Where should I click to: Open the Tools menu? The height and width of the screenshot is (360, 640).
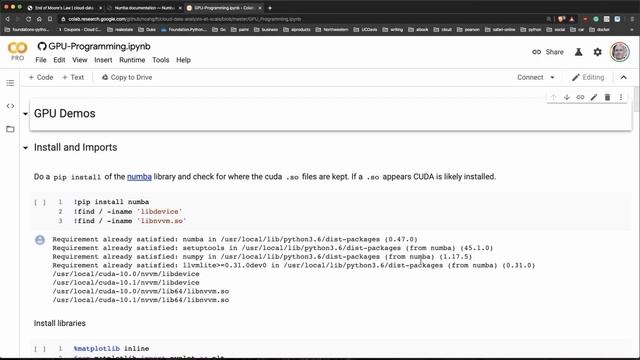click(x=160, y=60)
